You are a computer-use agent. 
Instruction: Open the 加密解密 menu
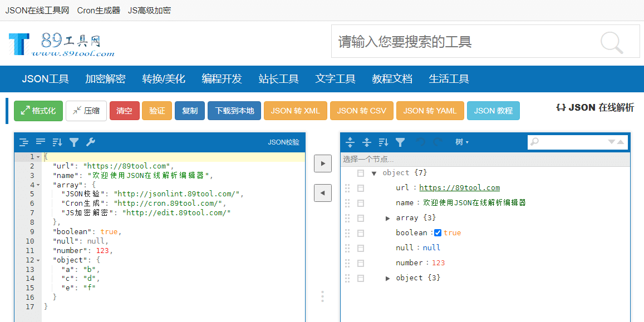point(105,79)
